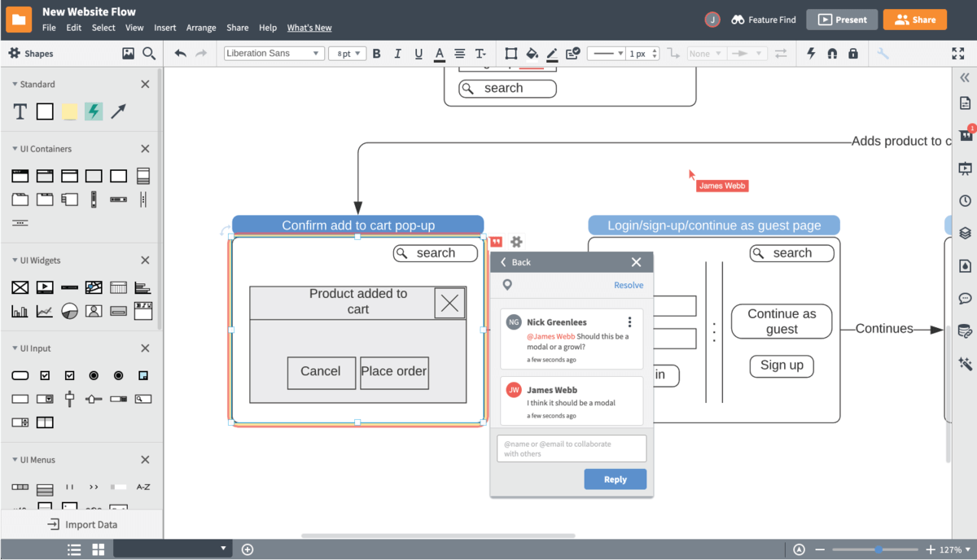Toggle the lock icon in toolbar
The image size is (977, 560).
coord(852,54)
